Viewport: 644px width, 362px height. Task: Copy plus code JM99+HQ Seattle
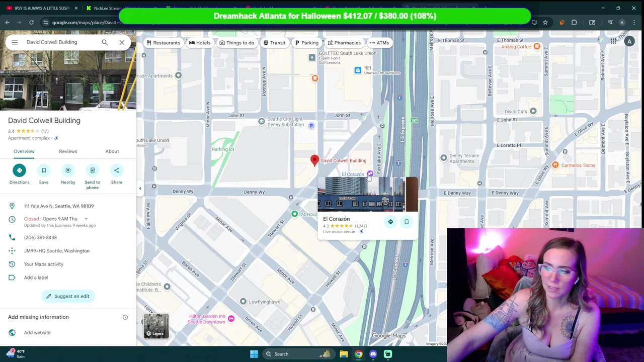pyautogui.click(x=57, y=251)
